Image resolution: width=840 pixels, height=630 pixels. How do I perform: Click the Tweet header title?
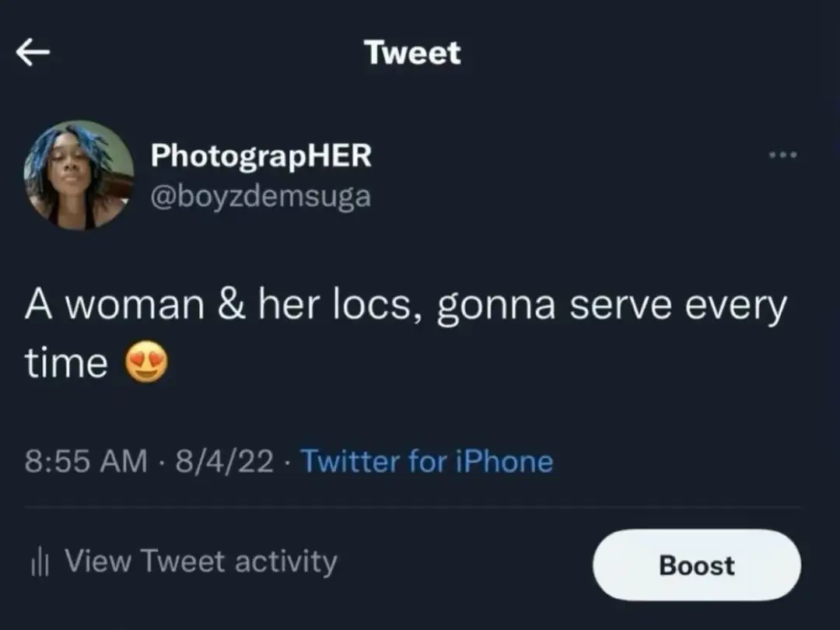[x=412, y=53]
